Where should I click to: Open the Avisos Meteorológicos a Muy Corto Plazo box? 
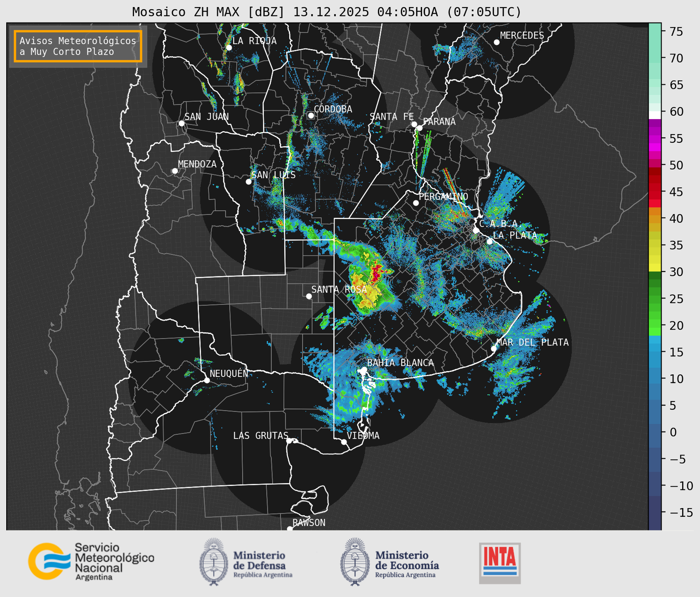(x=78, y=46)
